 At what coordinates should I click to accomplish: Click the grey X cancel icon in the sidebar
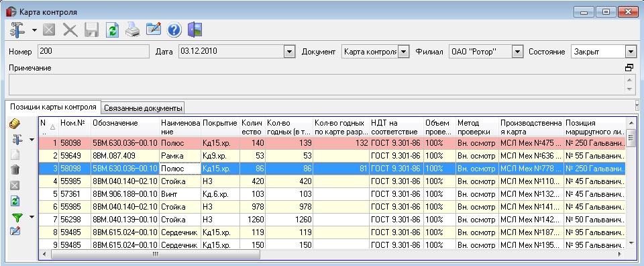(15, 186)
